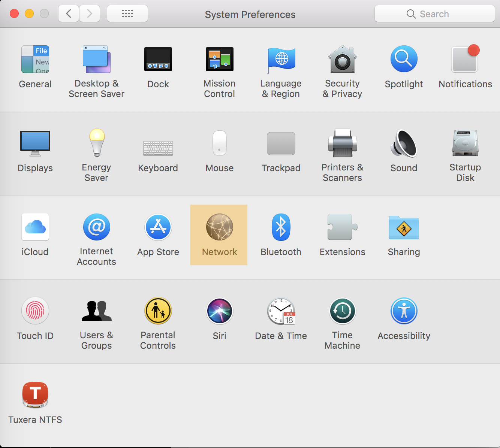The width and height of the screenshot is (500, 448).
Task: Open the Siri preference pane
Action: [219, 318]
